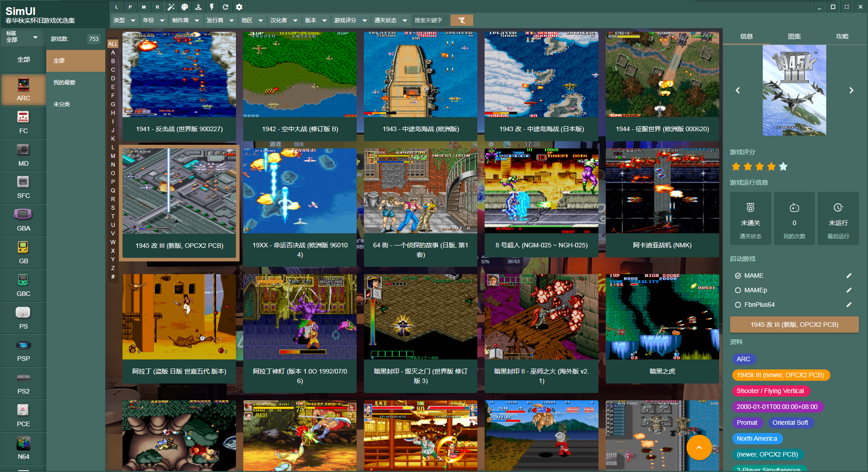
Task: Click the 搜索关键字 search field
Action: [x=429, y=20]
